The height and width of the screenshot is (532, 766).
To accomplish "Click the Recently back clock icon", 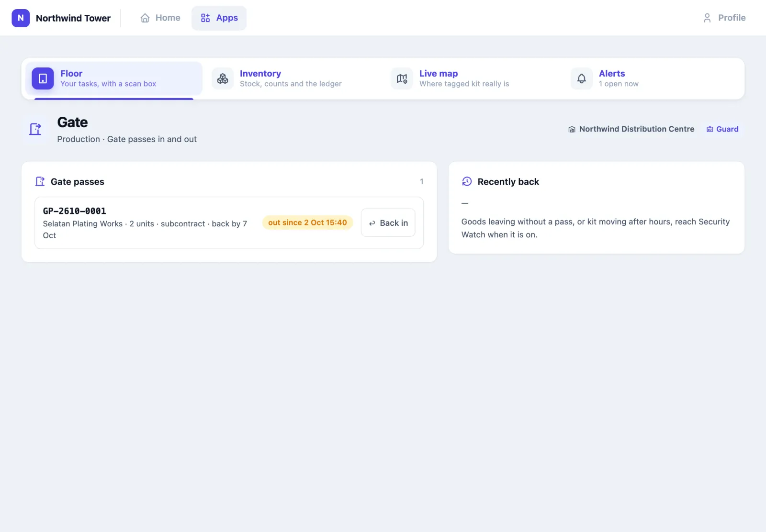I will 467,181.
